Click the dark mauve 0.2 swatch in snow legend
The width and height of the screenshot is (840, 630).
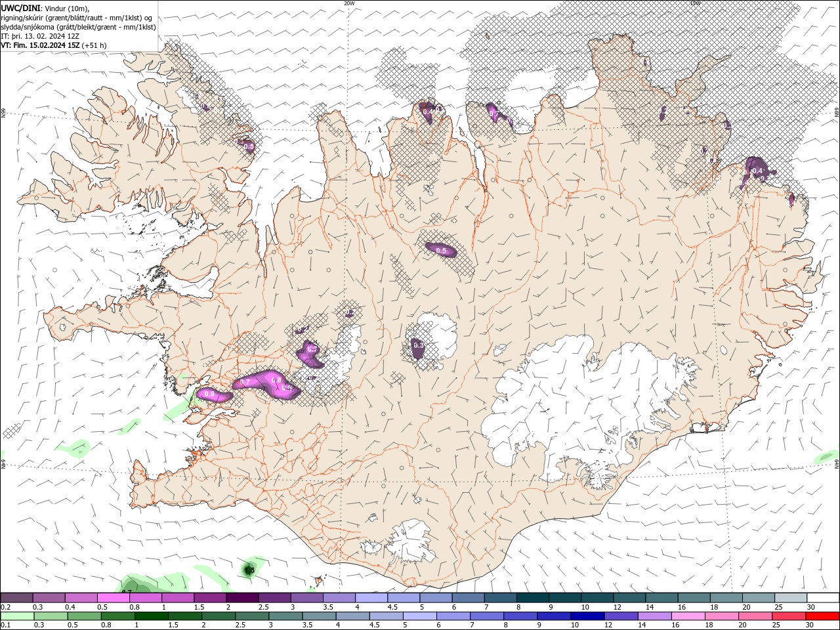click(x=16, y=598)
